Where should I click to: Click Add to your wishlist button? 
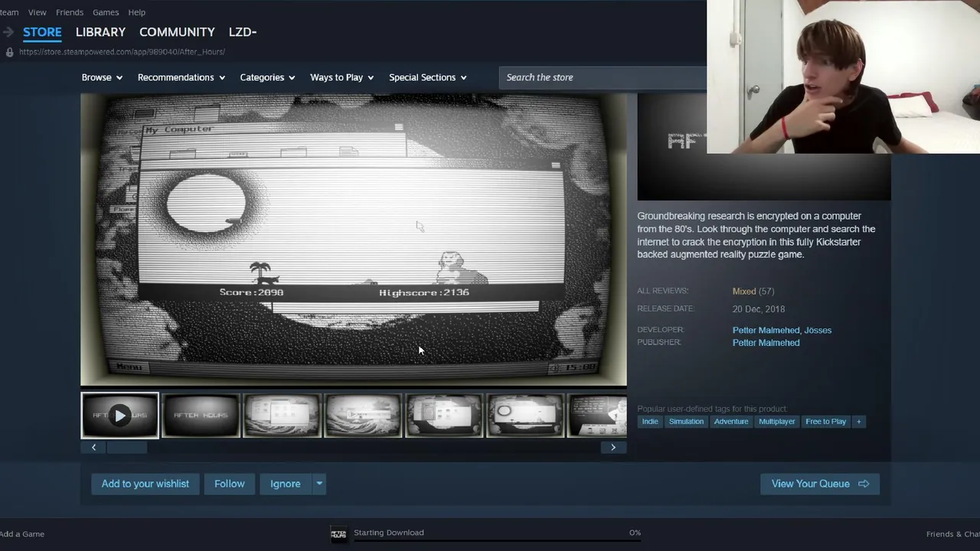145,484
